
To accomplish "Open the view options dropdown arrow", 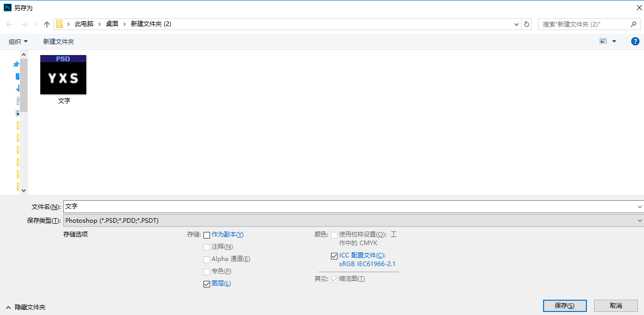I will pos(614,41).
